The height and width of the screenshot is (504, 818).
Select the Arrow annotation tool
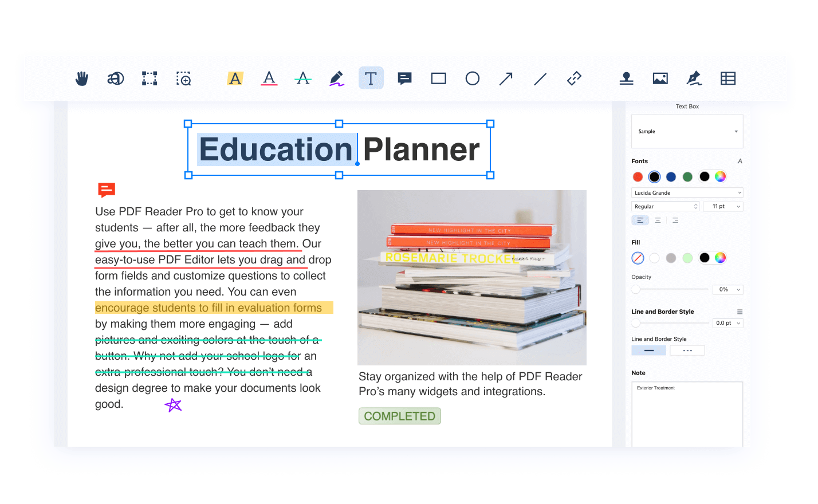506,78
